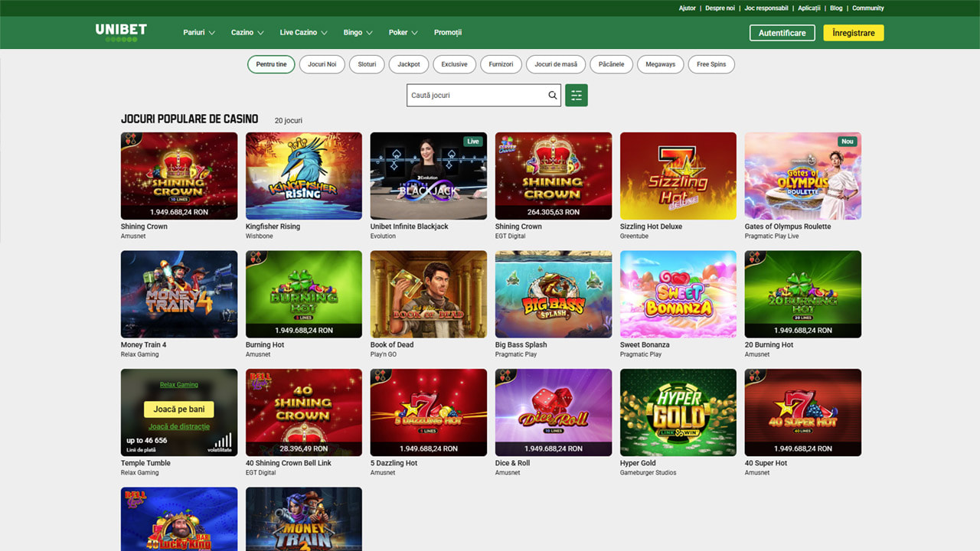The width and height of the screenshot is (980, 551).
Task: Open the Aplicații link
Action: click(808, 8)
